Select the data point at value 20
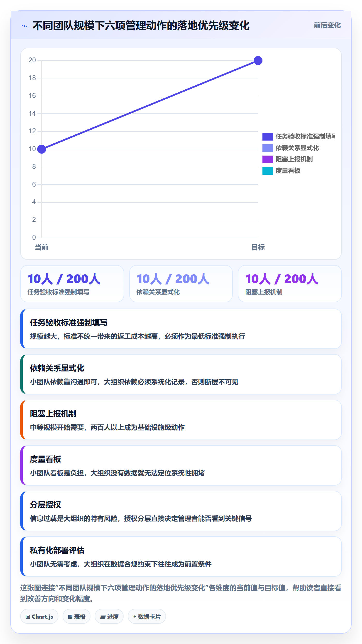 [258, 61]
